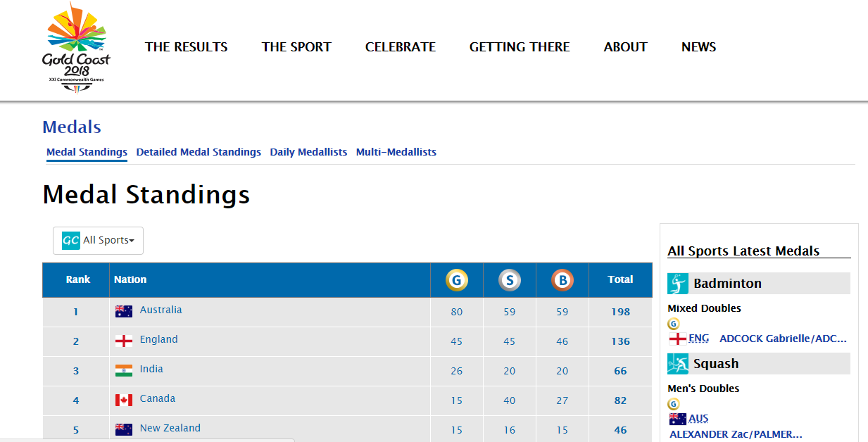The width and height of the screenshot is (868, 442).
Task: Select the Medal Standings tab
Action: [x=87, y=152]
